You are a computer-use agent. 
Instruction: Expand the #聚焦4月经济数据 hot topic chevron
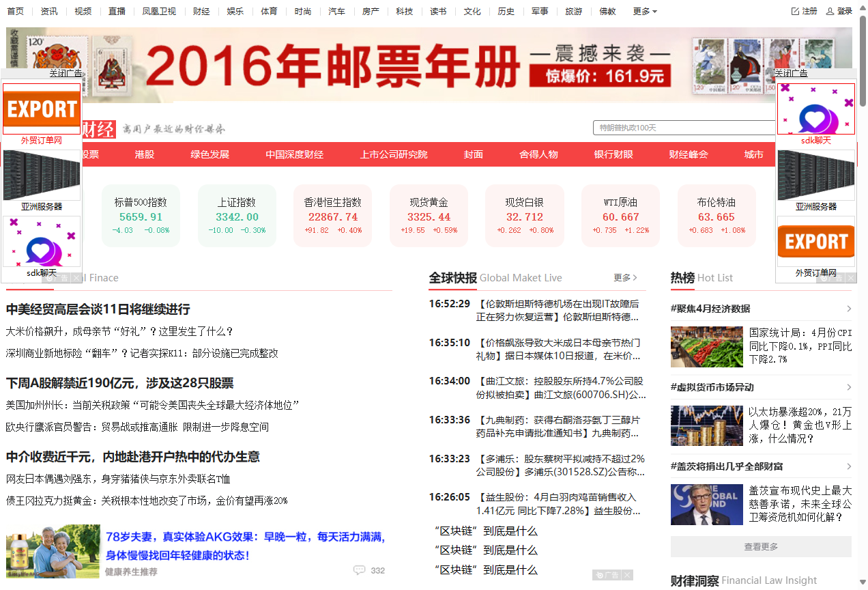pyautogui.click(x=849, y=309)
